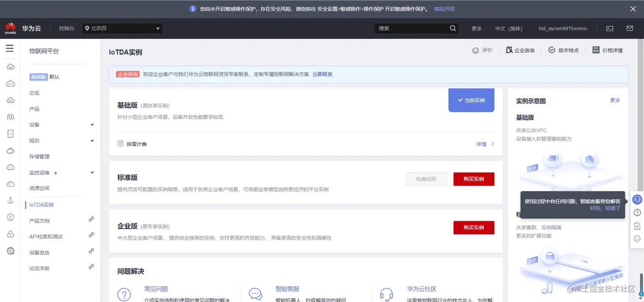The image size is (644, 302).
Task: Click the 评价 smiley rating toggle
Action: pos(482,50)
